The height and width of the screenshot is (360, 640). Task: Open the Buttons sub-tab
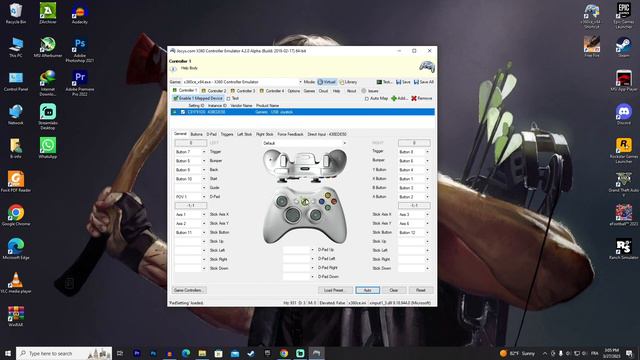[x=196, y=134]
